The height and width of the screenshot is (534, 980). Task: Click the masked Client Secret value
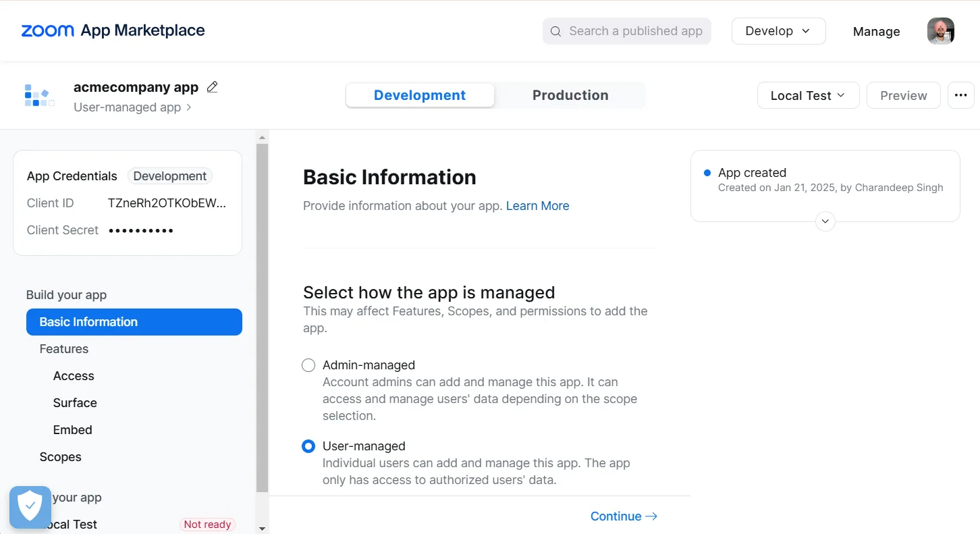click(x=141, y=230)
